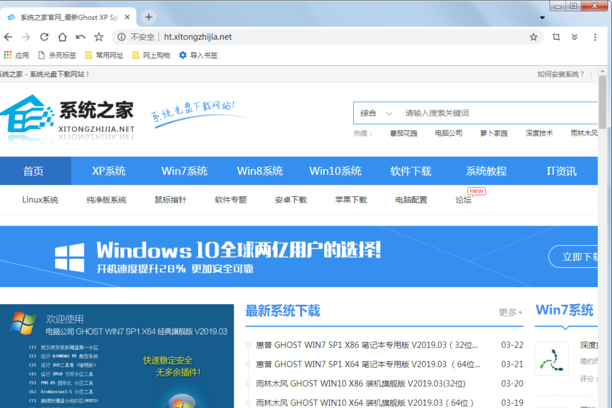Screen dimensions: 612x408
Task: Open the 杀死标签 bookmark
Action: tap(57, 55)
